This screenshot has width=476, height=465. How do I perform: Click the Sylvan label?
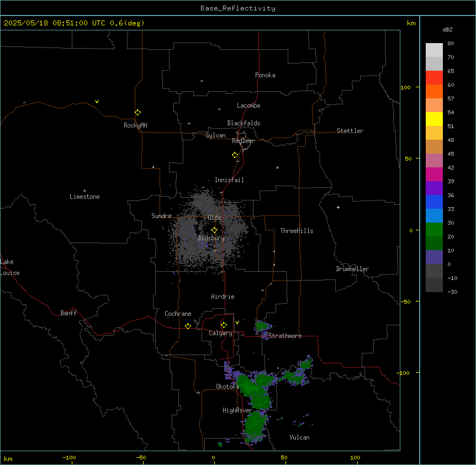215,135
